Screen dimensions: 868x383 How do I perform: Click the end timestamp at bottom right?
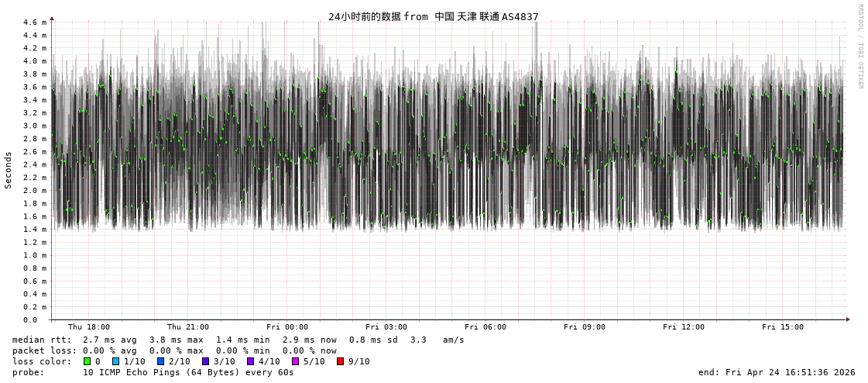777,372
